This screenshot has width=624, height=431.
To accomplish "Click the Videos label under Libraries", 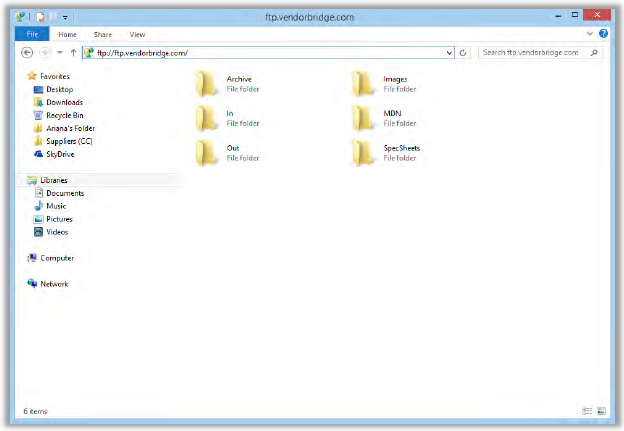I will [x=57, y=232].
